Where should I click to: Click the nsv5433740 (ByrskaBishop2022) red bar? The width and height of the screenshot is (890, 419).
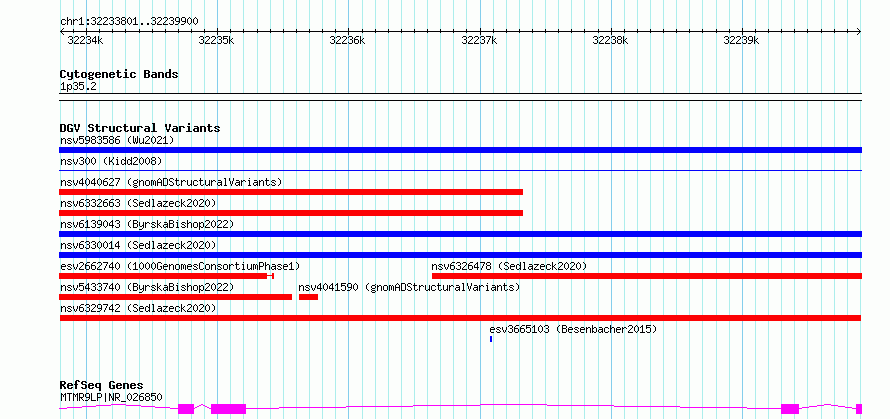pyautogui.click(x=175, y=297)
